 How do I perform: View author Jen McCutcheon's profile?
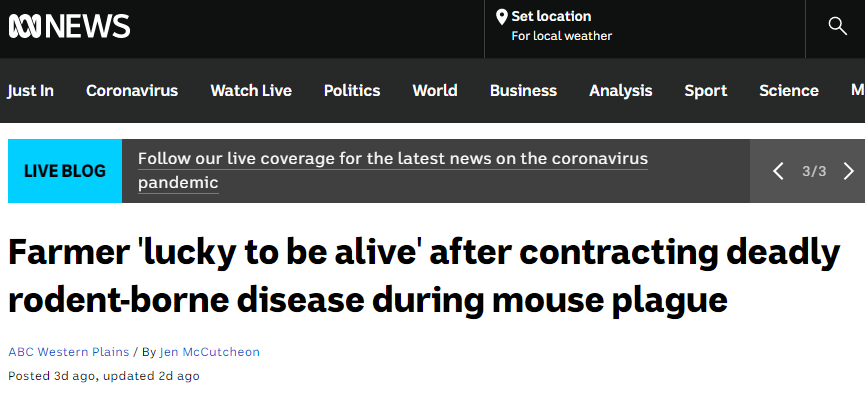click(210, 352)
